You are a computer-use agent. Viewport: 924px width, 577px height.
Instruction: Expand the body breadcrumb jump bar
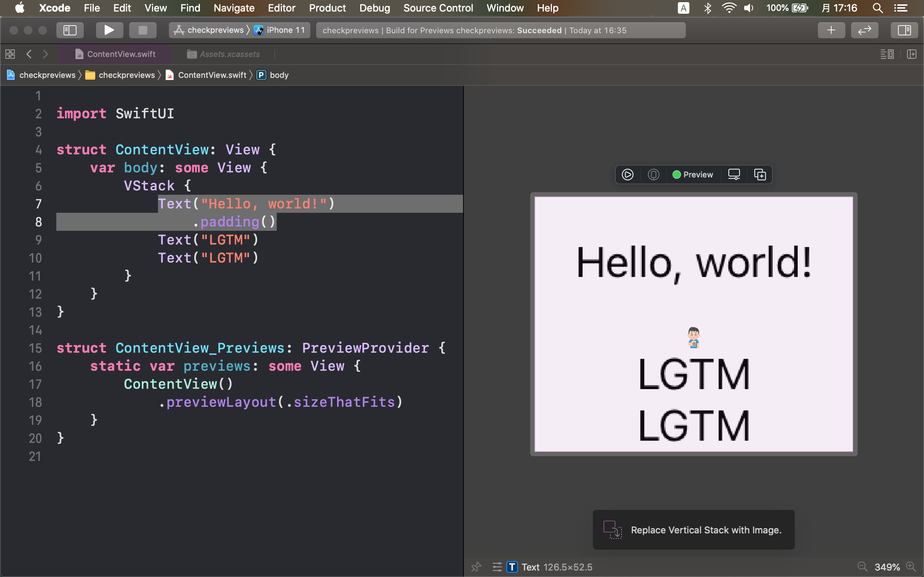pos(279,75)
